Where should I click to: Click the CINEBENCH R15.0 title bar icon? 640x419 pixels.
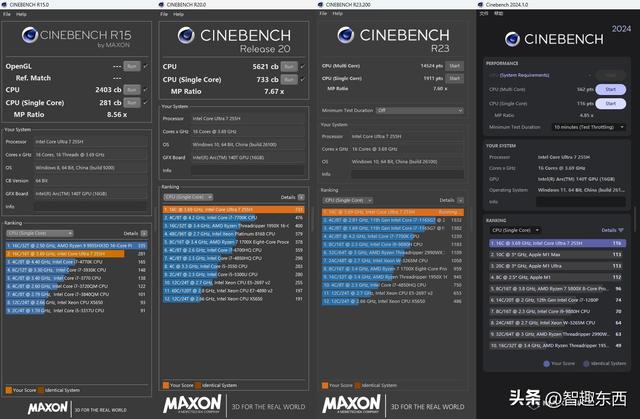4,4
